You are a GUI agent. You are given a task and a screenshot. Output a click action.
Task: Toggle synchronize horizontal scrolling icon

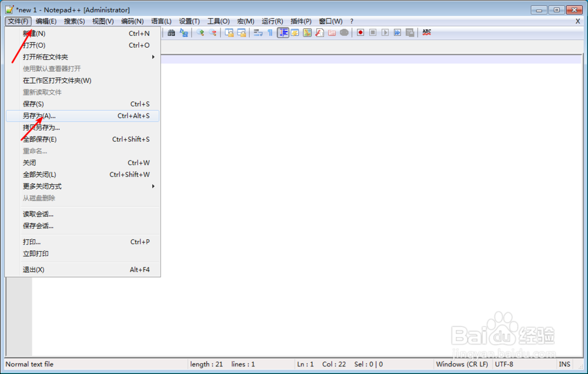point(242,32)
